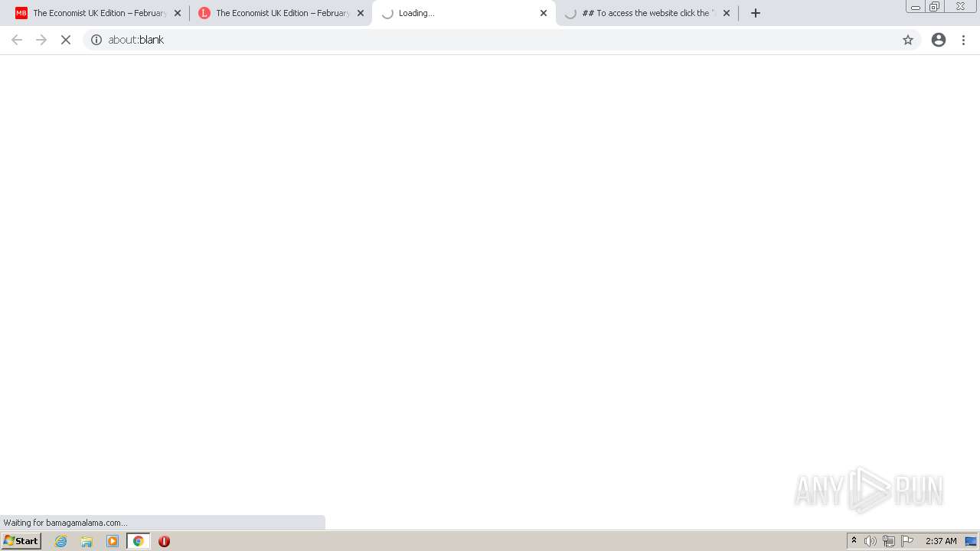Click the show desktop tray icon
980x551 pixels.
click(x=971, y=541)
